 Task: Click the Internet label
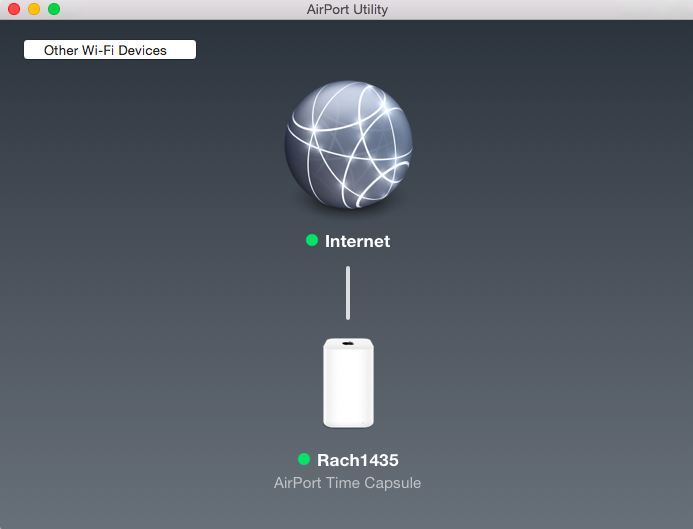click(357, 241)
